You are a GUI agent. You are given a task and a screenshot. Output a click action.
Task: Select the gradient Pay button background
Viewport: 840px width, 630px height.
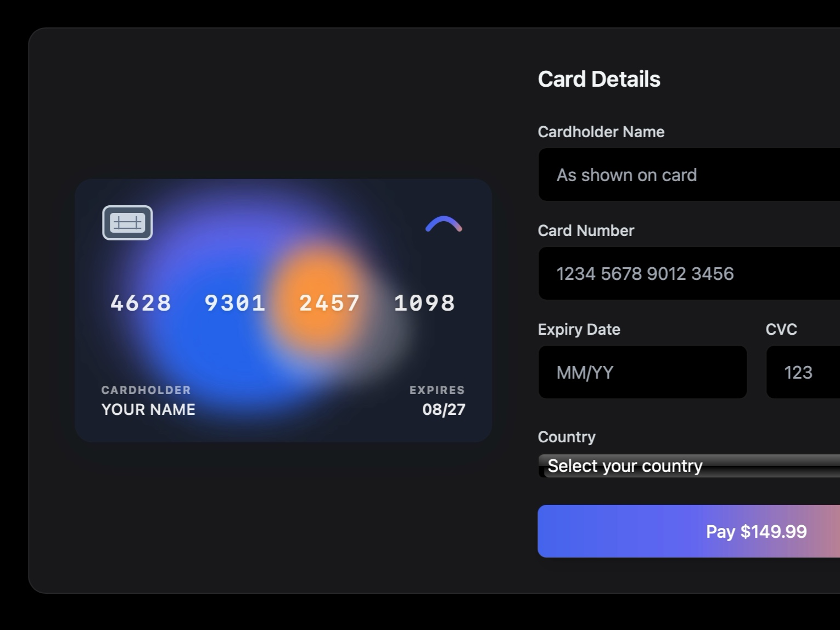click(631, 531)
